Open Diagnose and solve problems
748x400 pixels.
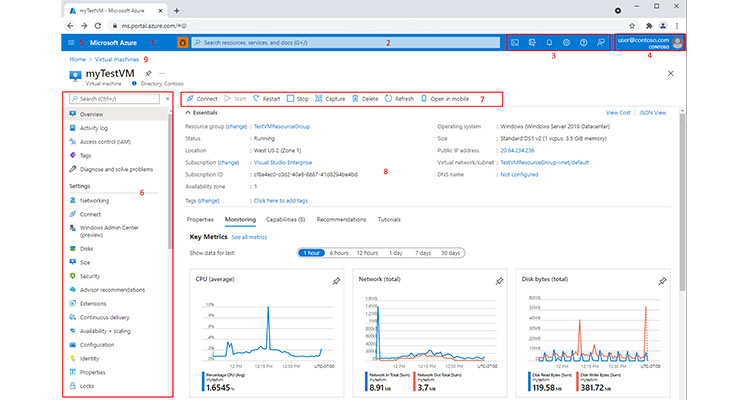point(117,169)
